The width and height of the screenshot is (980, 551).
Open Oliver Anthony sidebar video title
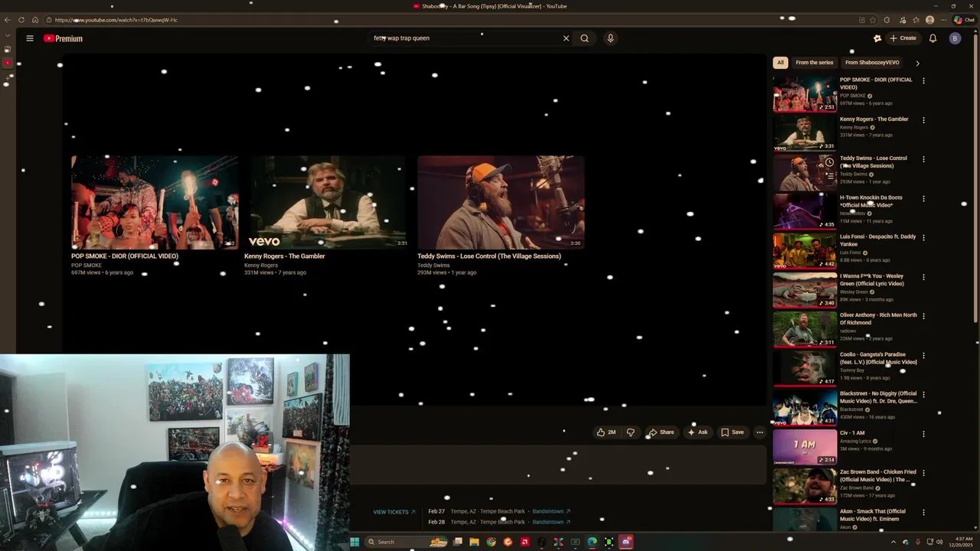[878, 319]
